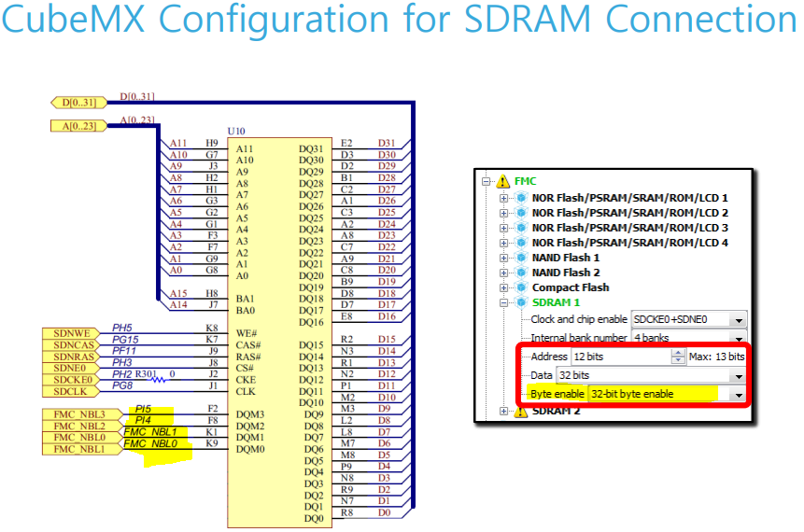The width and height of the screenshot is (804, 532).
Task: Expand the NOR Flash/PSRAM/SRAM/ROM/LCD 2 node
Action: pos(503,213)
